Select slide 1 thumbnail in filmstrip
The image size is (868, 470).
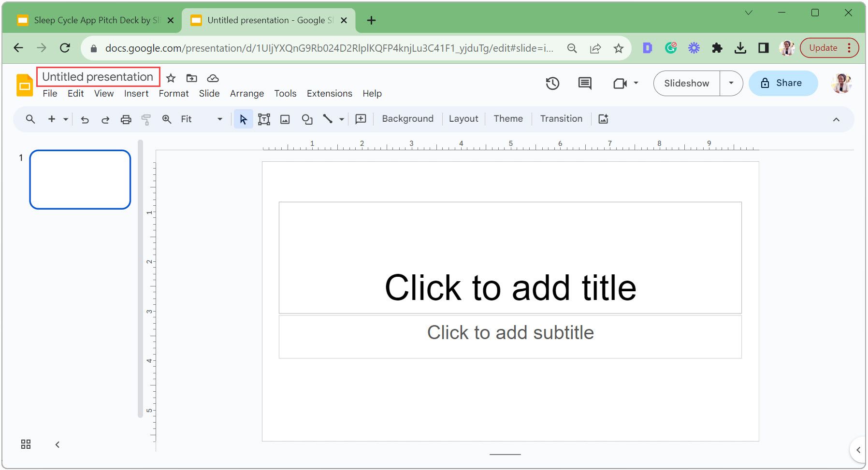80,180
